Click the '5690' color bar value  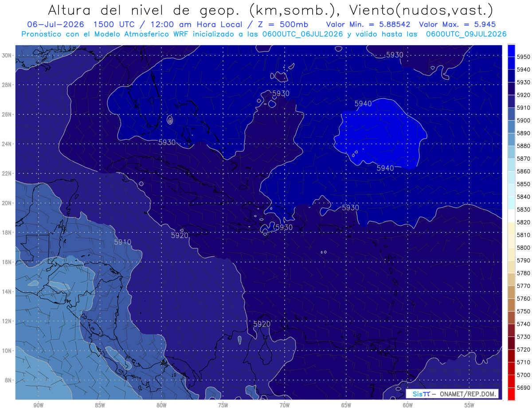[x=523, y=388]
